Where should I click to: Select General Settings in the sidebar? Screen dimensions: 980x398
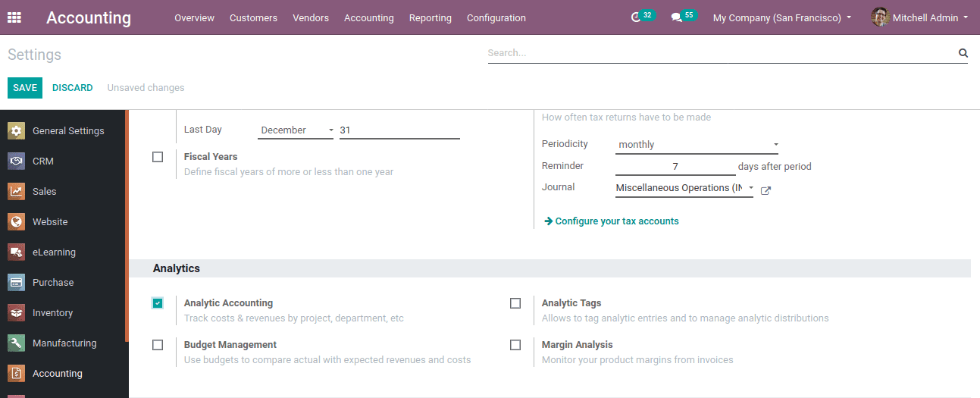tap(68, 130)
